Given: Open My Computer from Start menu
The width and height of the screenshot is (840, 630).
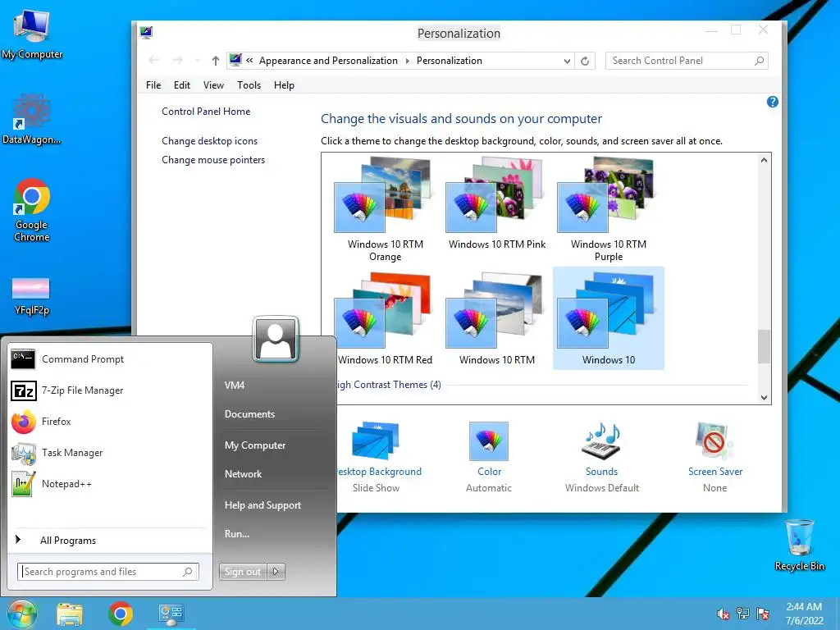Looking at the screenshot, I should pyautogui.click(x=255, y=445).
